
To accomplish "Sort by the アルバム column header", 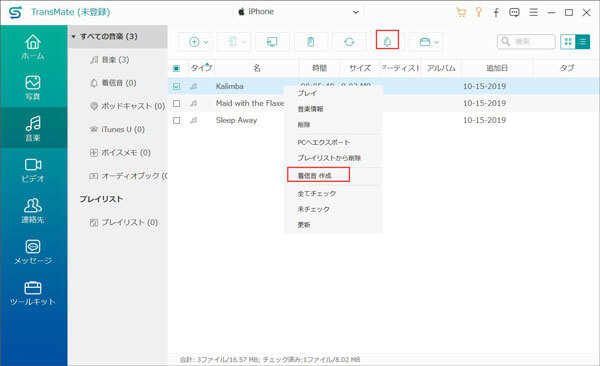I will coord(441,68).
